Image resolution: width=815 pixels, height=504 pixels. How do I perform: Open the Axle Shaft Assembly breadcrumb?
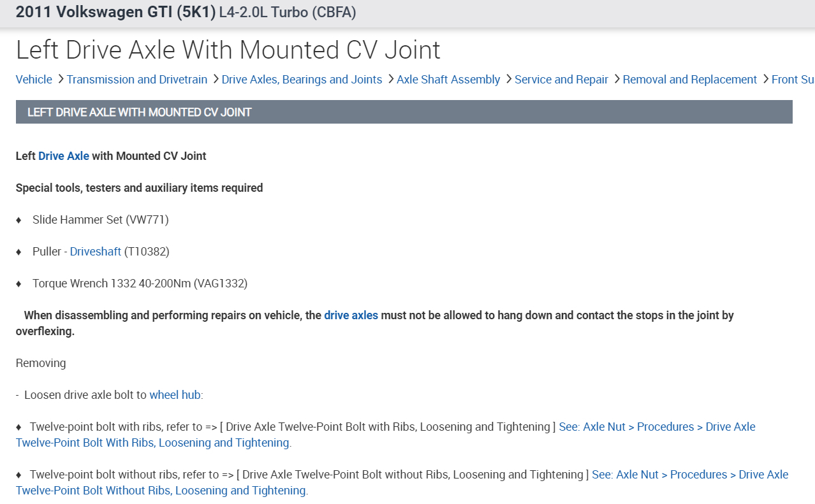point(448,80)
